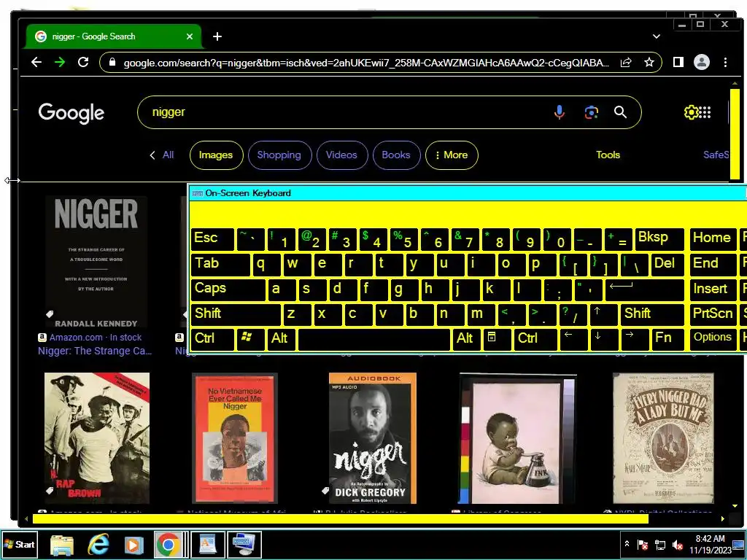
Task: Bookmark this page with the star icon
Action: 649,63
